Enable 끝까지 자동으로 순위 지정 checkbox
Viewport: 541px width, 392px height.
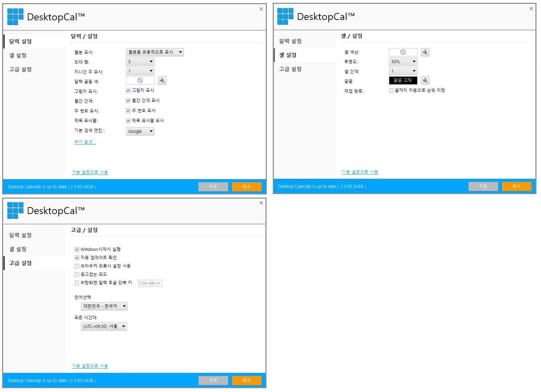[x=391, y=91]
